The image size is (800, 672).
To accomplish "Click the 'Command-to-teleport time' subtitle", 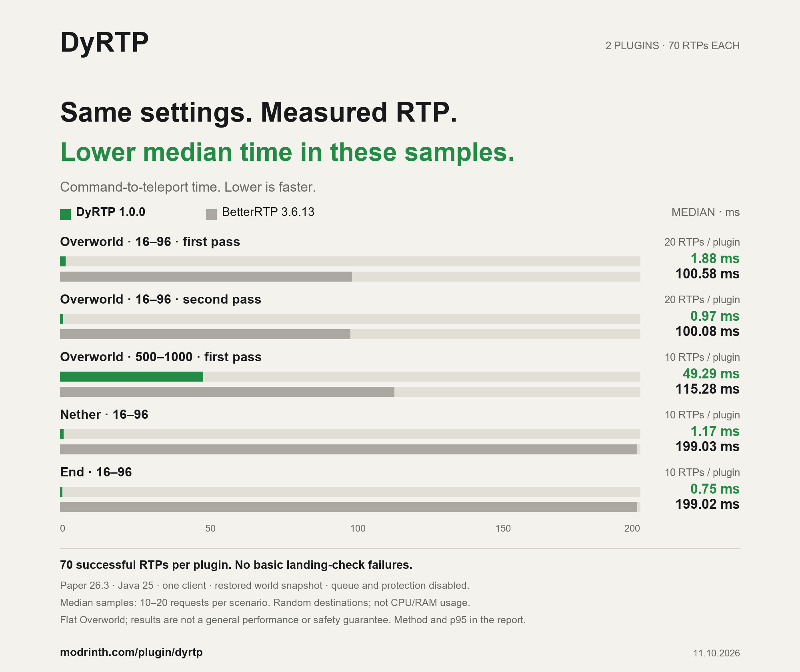I will tap(188, 187).
